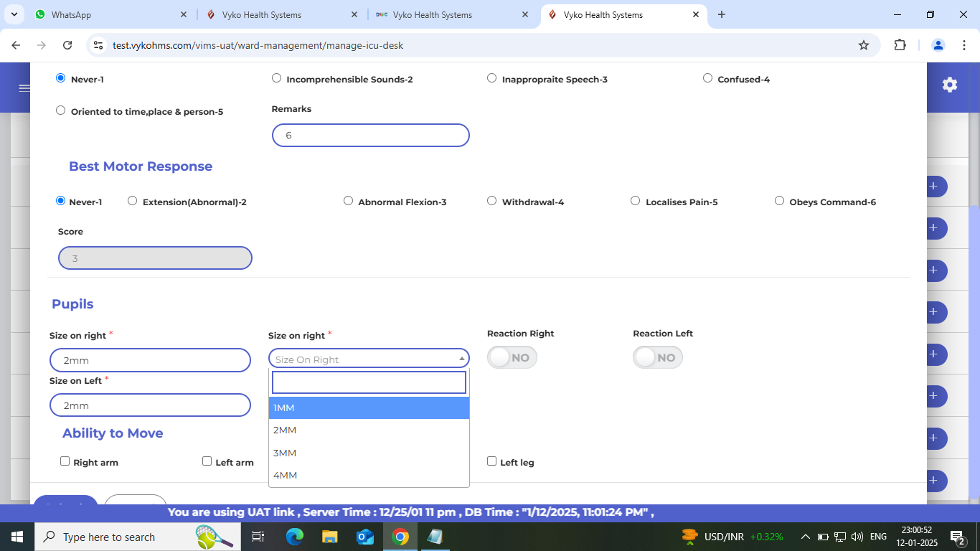
Task: Check the Right arm checkbox
Action: 65,461
